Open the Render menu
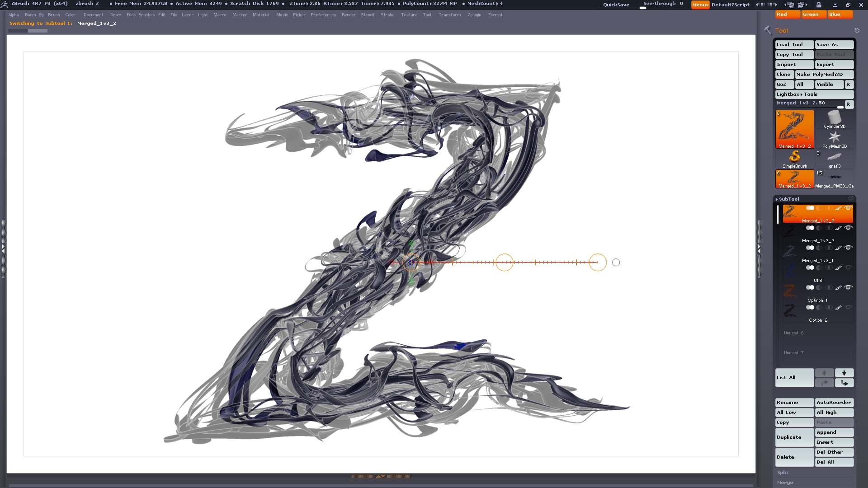The width and height of the screenshot is (868, 488). click(349, 15)
